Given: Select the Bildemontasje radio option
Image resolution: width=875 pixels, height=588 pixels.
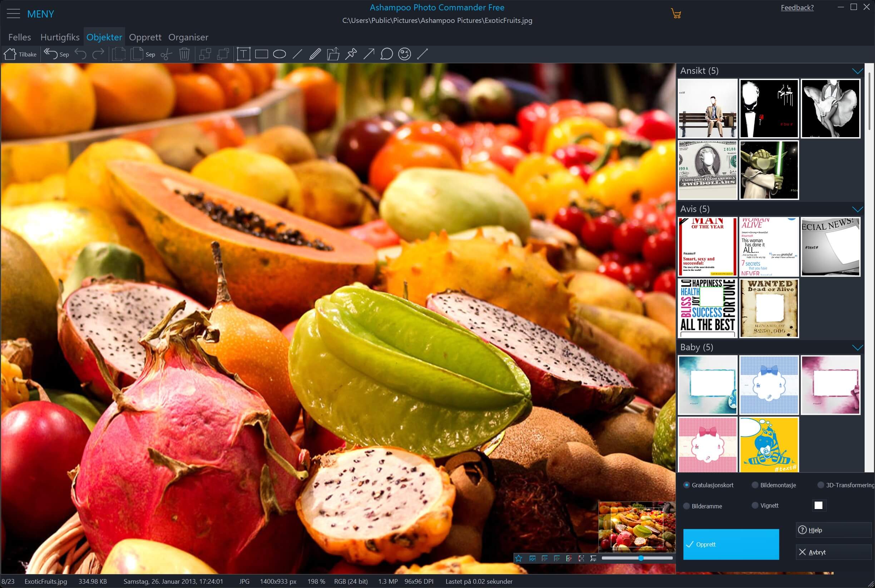Looking at the screenshot, I should tap(755, 485).
